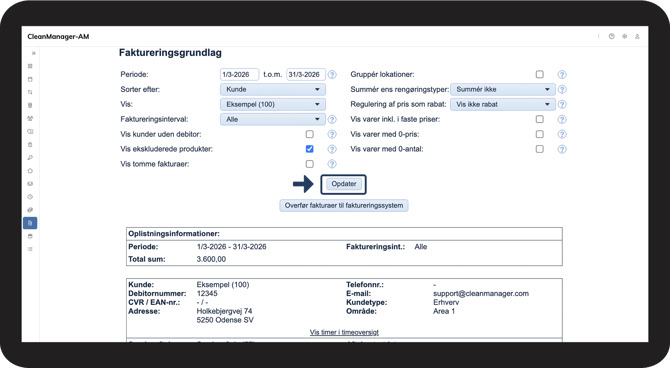Click help icon for Gruppér lokationer
This screenshot has height=368, width=670.
coord(562,74)
